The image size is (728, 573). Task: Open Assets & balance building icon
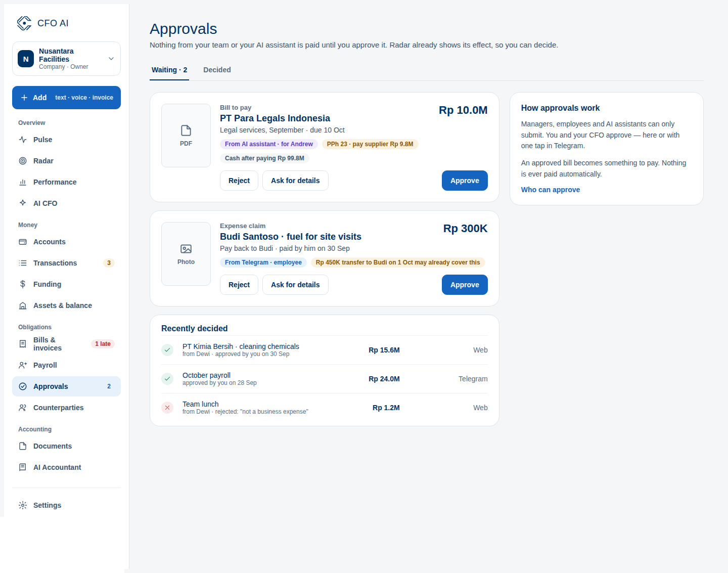coord(23,305)
